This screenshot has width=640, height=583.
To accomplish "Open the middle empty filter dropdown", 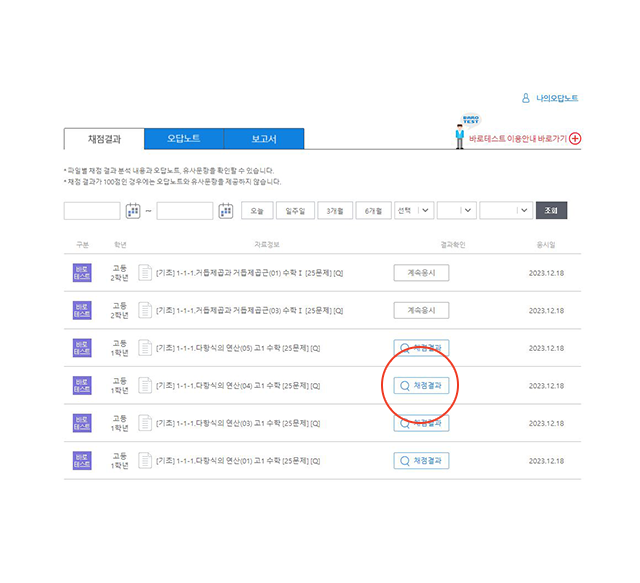I will 457,211.
